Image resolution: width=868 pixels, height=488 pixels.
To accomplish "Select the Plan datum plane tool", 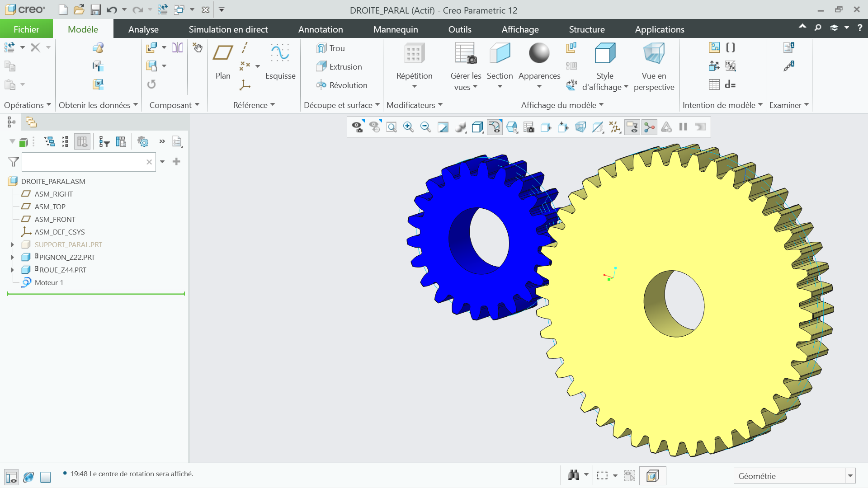I will 223,61.
